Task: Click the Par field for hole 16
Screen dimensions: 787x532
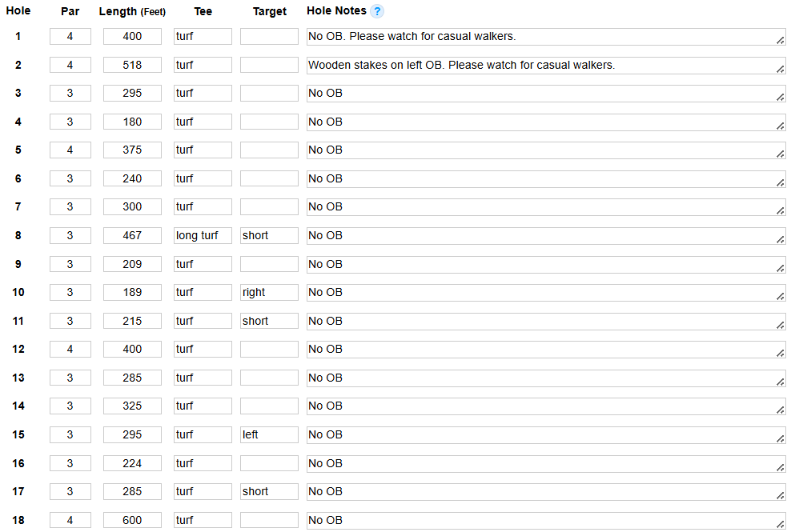Action: click(70, 464)
